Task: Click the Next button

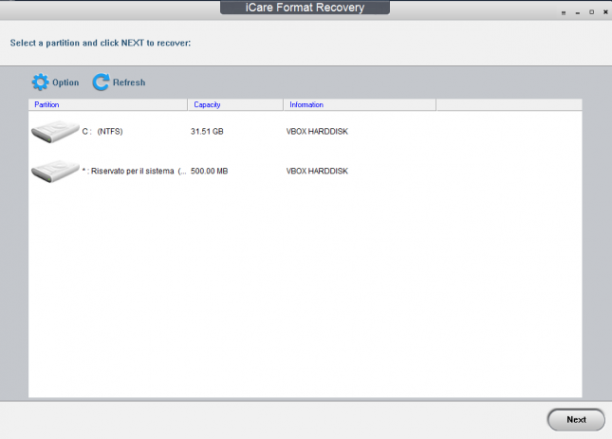Action: 576,420
